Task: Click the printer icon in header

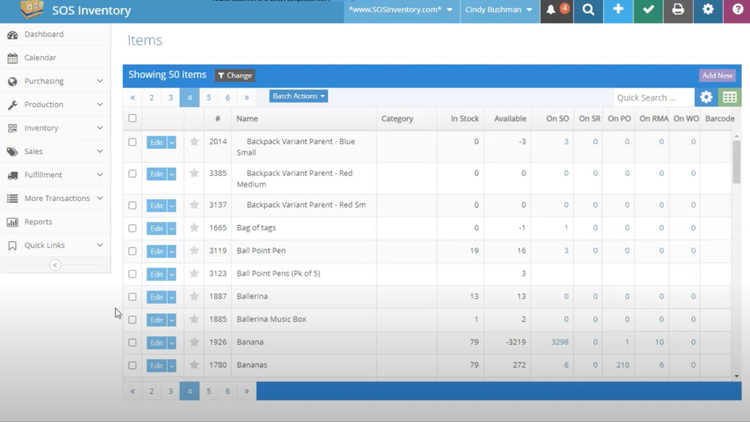Action: pos(678,10)
